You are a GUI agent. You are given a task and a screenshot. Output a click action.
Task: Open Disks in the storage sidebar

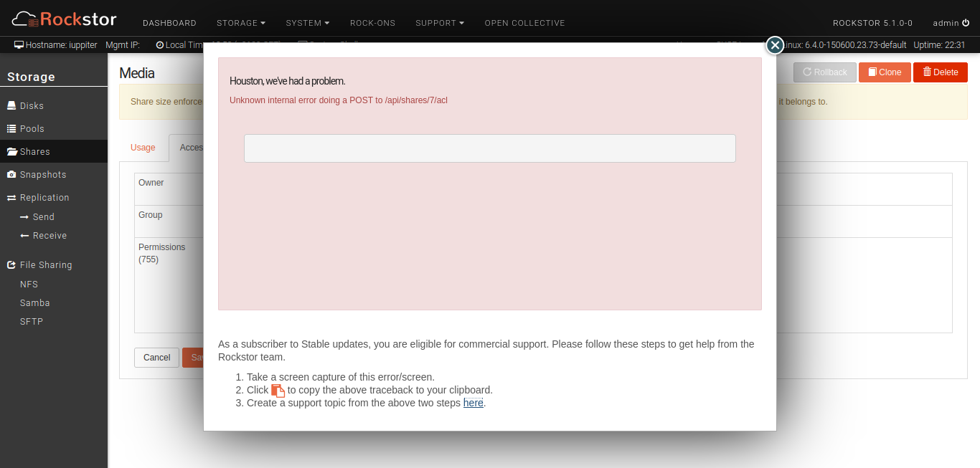32,106
